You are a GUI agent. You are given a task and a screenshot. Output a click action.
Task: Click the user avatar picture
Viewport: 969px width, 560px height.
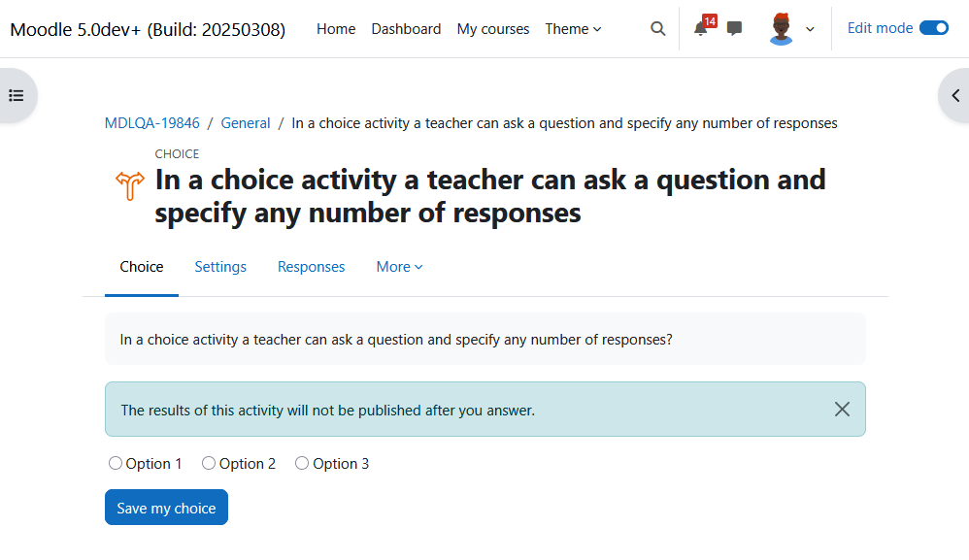click(x=782, y=29)
